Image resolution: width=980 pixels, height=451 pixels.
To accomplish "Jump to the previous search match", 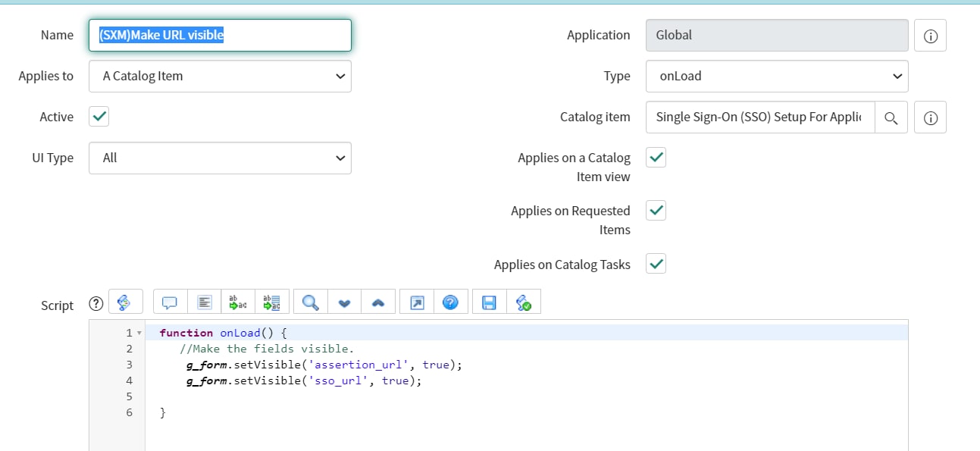I will [378, 302].
